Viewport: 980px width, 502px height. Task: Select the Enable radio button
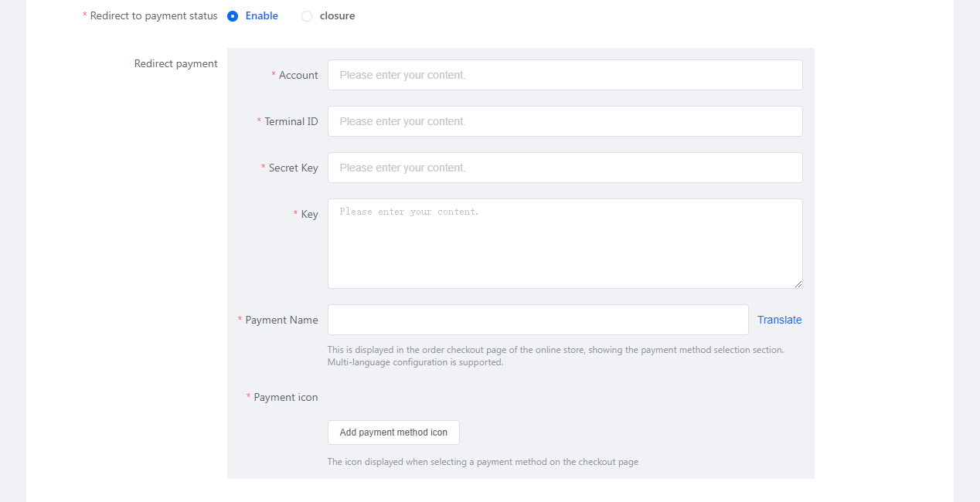pos(233,16)
